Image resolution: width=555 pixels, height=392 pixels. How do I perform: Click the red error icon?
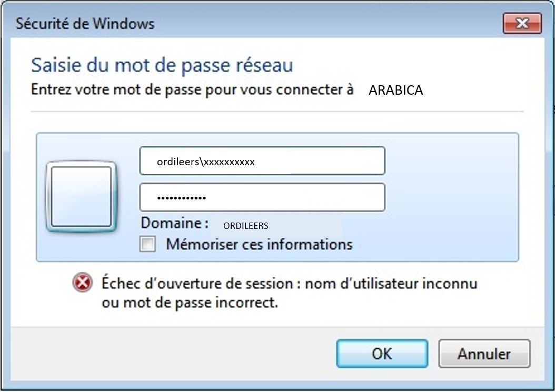83,283
